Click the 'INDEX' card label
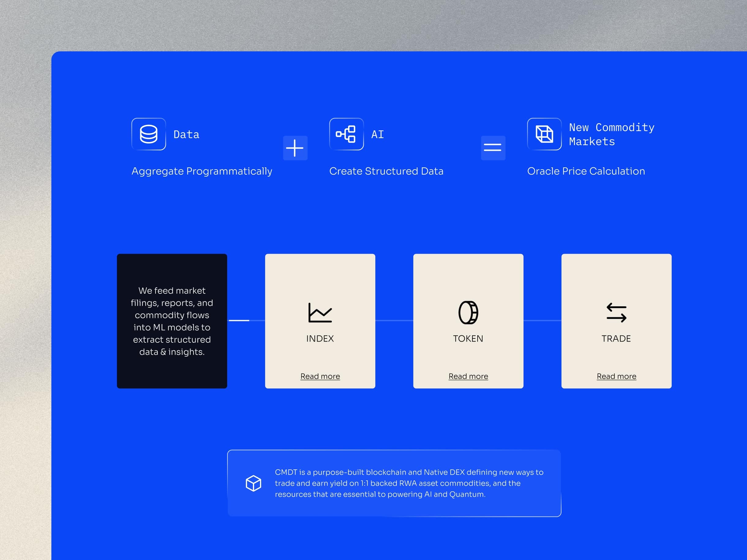Screen dimensions: 747x560 coord(320,338)
